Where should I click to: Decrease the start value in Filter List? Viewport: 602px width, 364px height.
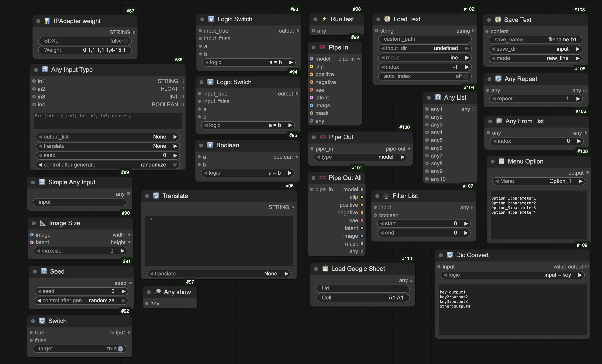[381, 223]
